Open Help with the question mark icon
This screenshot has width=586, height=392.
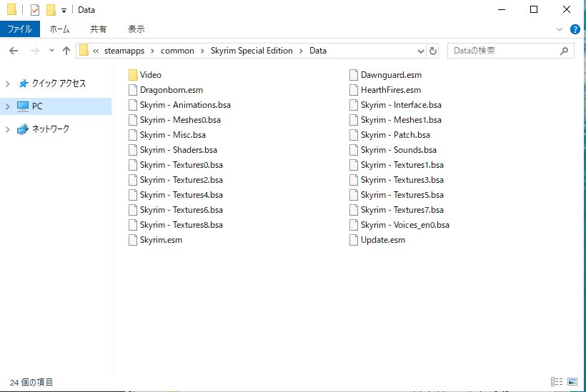pyautogui.click(x=575, y=29)
